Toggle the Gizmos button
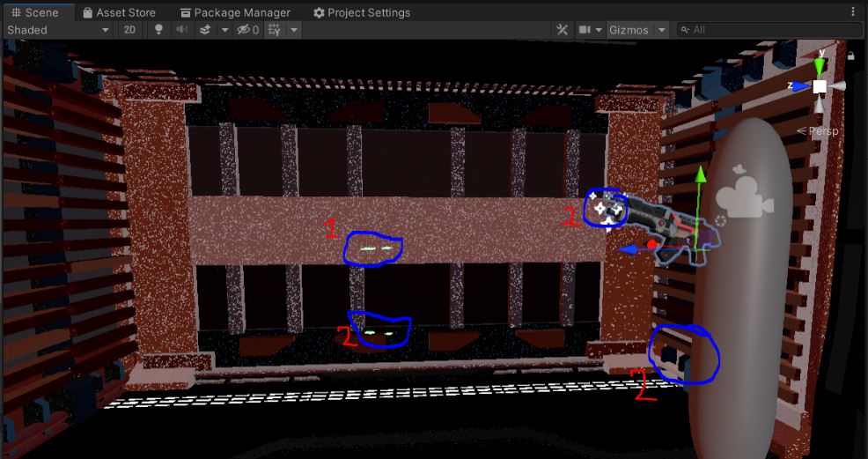 [x=629, y=30]
